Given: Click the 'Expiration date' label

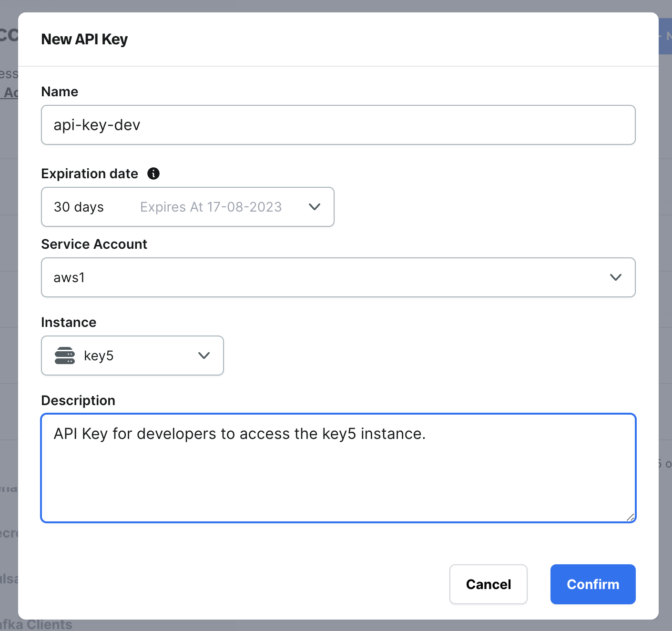Looking at the screenshot, I should click(x=90, y=173).
